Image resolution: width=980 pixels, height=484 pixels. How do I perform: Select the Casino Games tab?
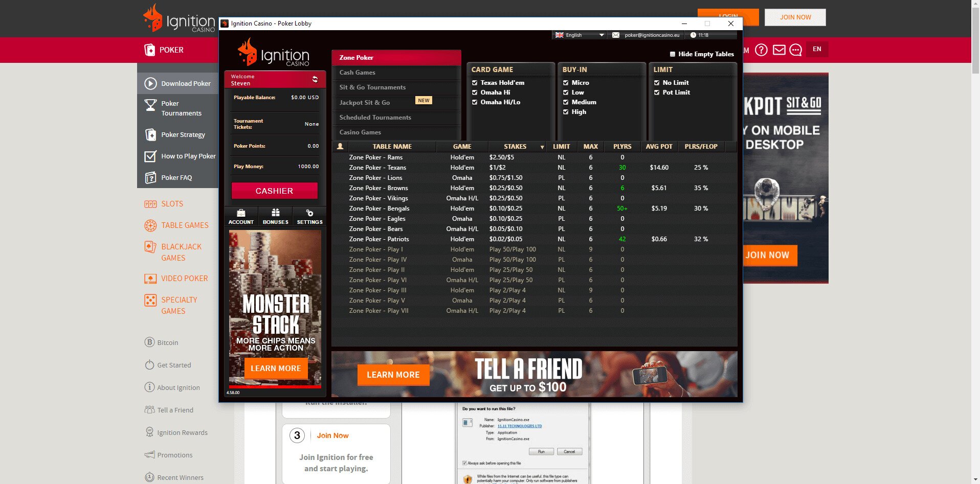click(396, 132)
